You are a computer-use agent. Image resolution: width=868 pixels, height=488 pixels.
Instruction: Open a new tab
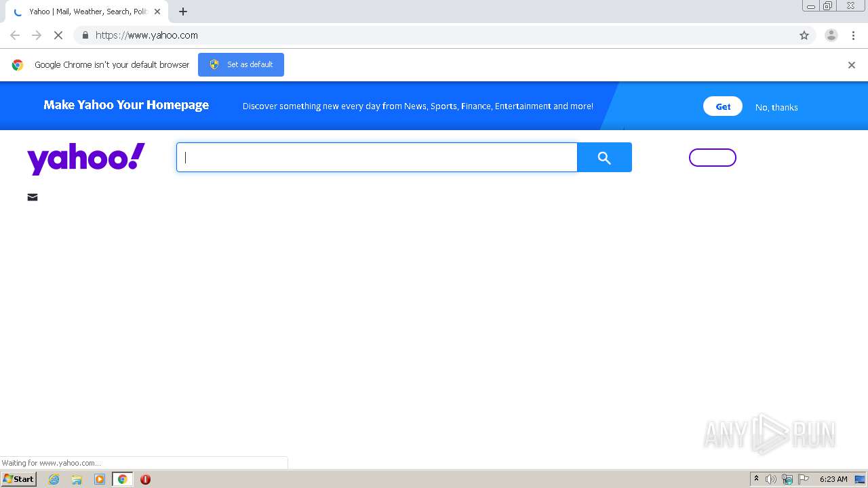(x=183, y=12)
